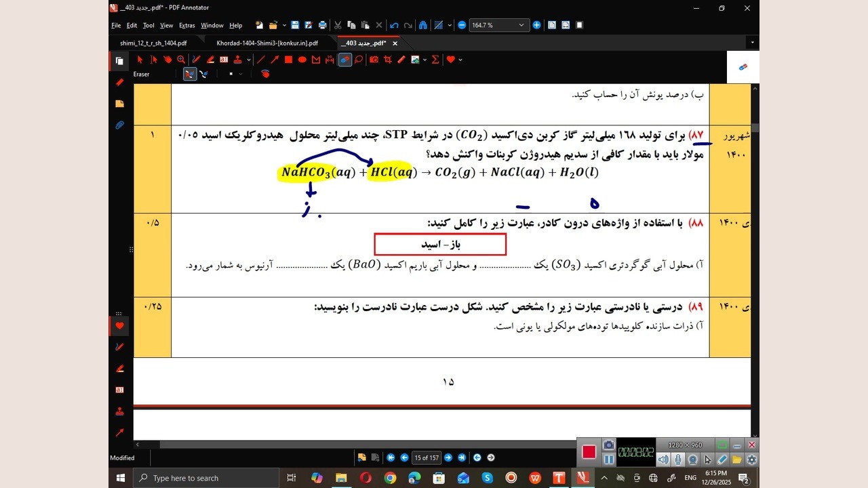Pick the Lasso selection tool
Image resolution: width=868 pixels, height=488 pixels.
click(358, 60)
